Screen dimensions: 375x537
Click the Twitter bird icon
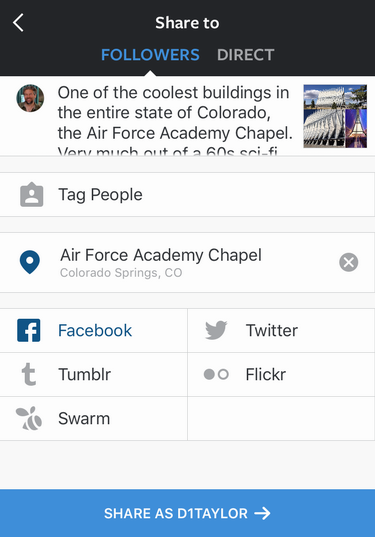[216, 330]
